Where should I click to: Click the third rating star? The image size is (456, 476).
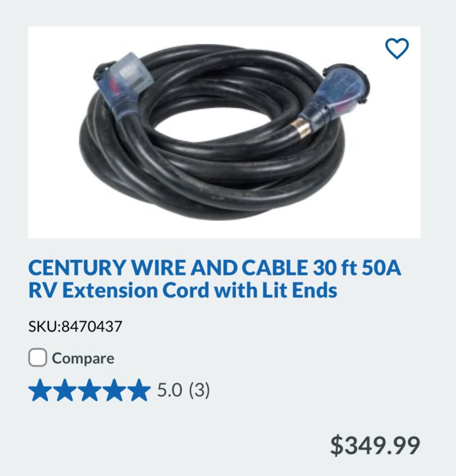point(89,390)
